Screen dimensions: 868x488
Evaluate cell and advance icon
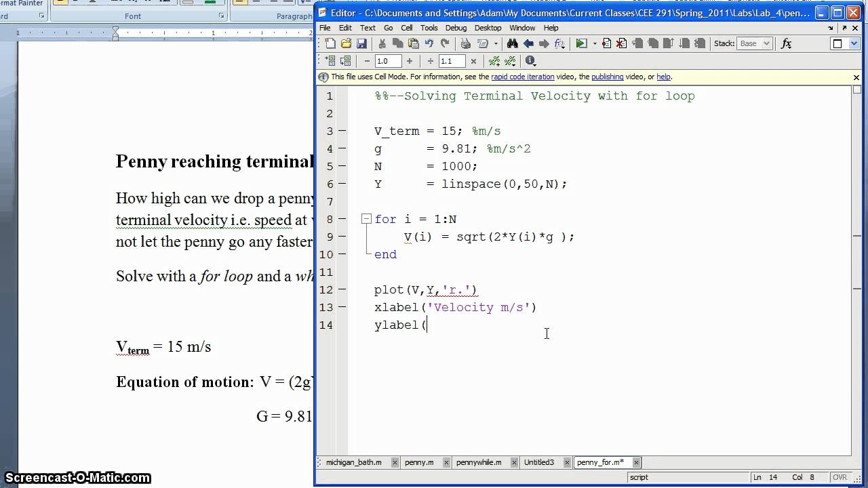(346, 61)
